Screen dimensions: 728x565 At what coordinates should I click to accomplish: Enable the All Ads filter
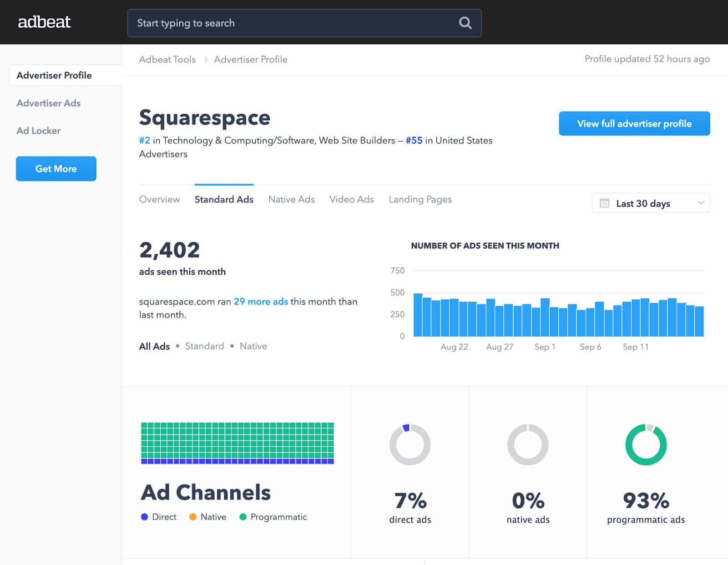154,346
